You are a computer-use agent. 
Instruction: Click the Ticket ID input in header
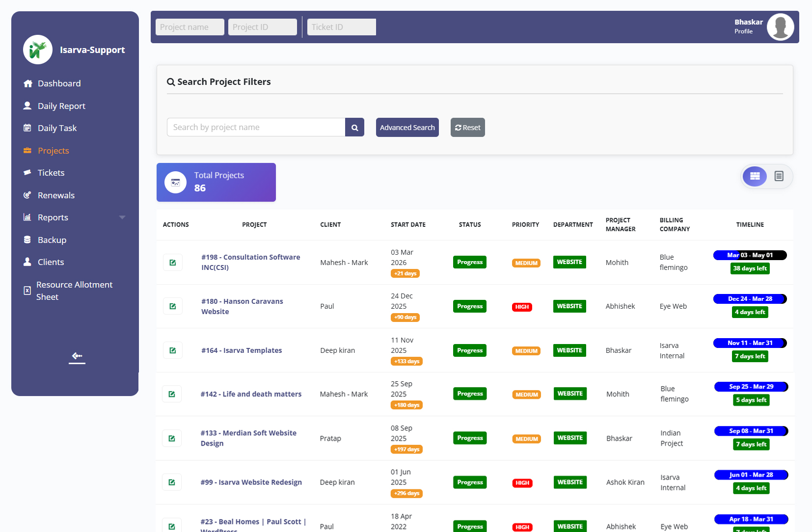point(341,27)
